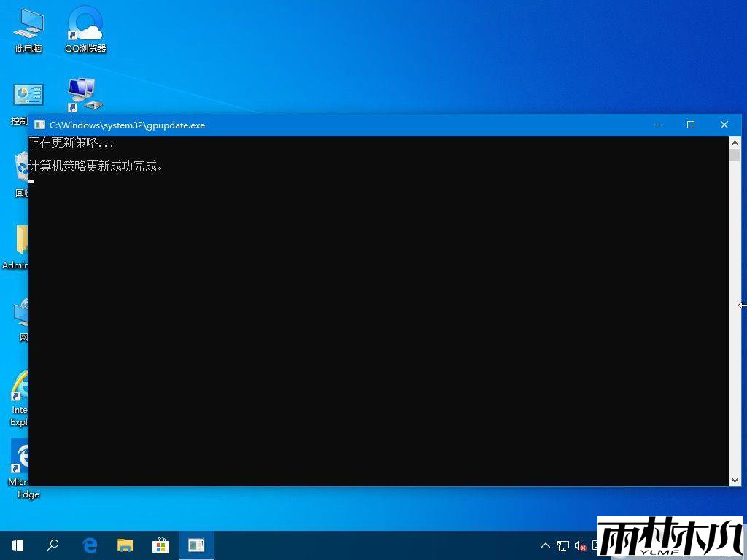Open File Explorer from the taskbar
This screenshot has width=747, height=560.
pos(125,545)
